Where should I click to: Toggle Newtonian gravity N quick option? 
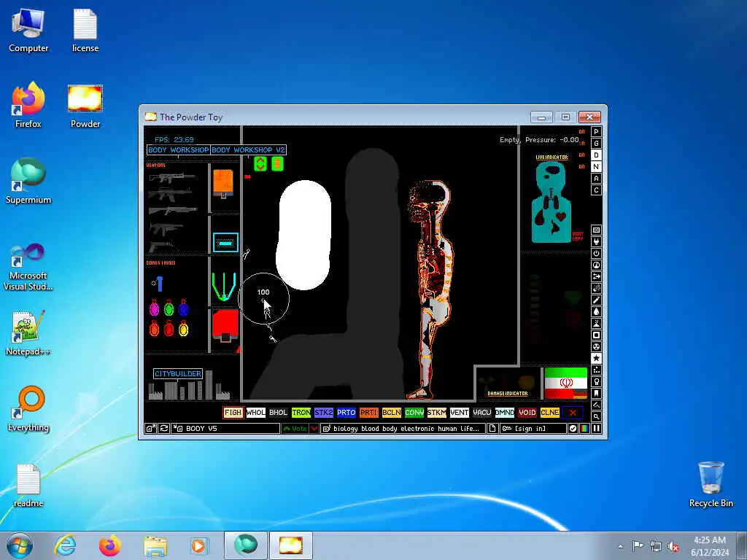[x=596, y=167]
